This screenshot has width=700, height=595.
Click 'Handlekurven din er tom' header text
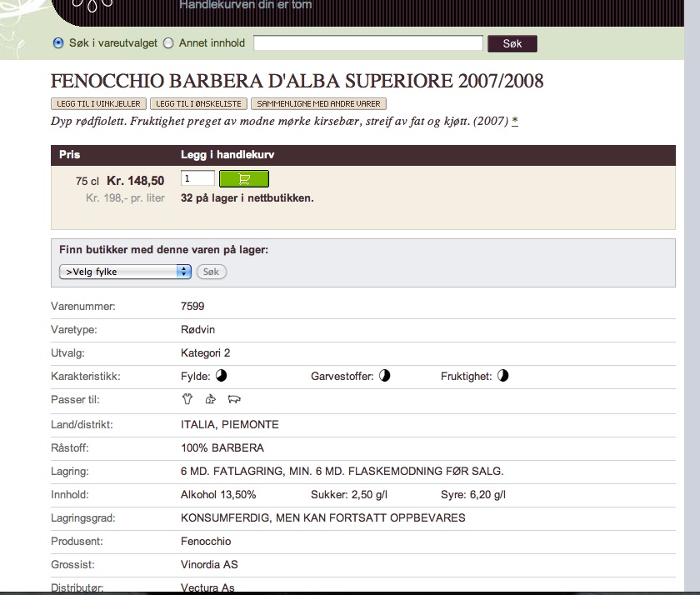[x=246, y=5]
